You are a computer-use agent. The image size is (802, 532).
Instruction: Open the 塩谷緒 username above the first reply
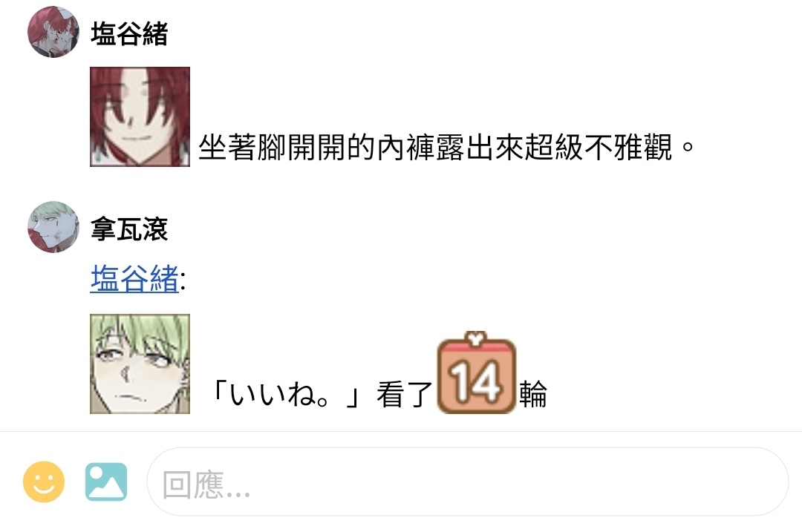tap(129, 34)
